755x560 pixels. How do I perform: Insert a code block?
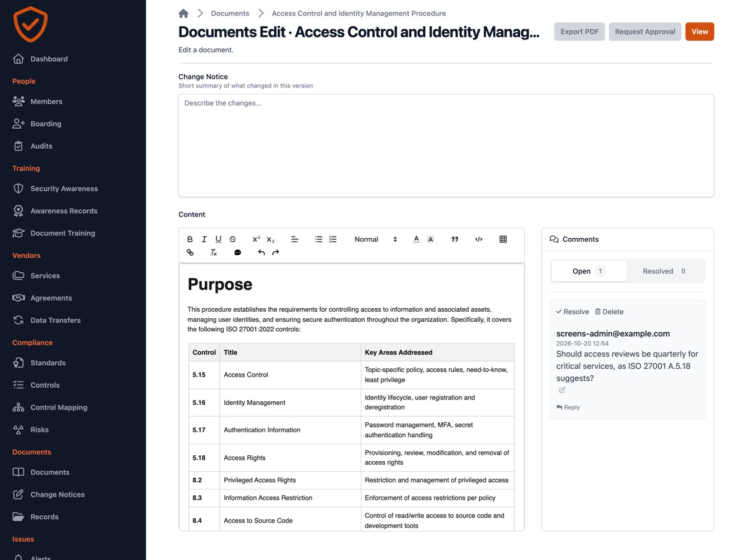point(479,239)
